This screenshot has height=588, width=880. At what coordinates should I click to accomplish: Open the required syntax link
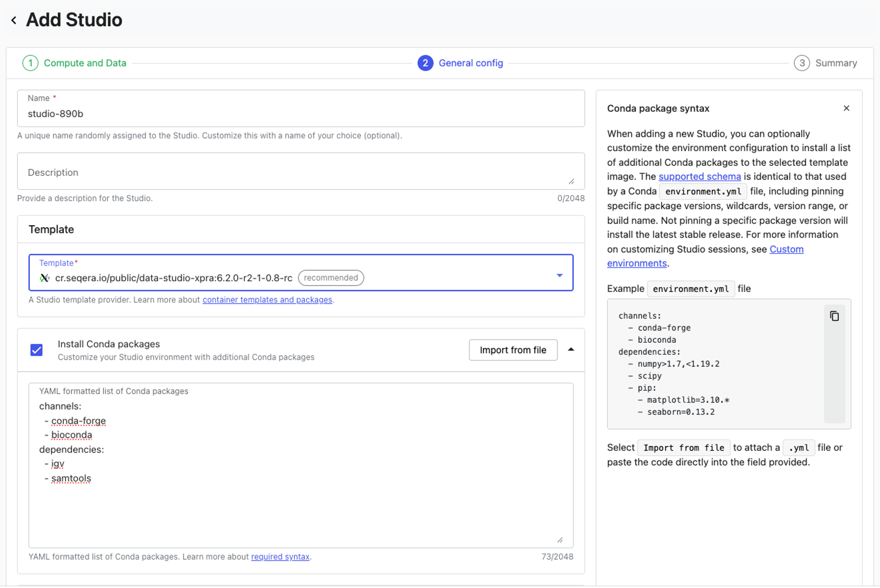[280, 557]
